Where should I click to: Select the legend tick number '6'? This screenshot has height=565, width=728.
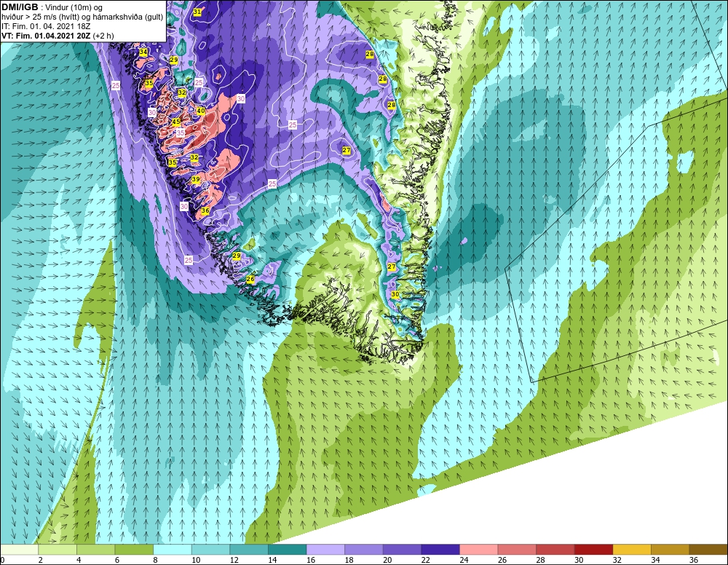(x=117, y=561)
